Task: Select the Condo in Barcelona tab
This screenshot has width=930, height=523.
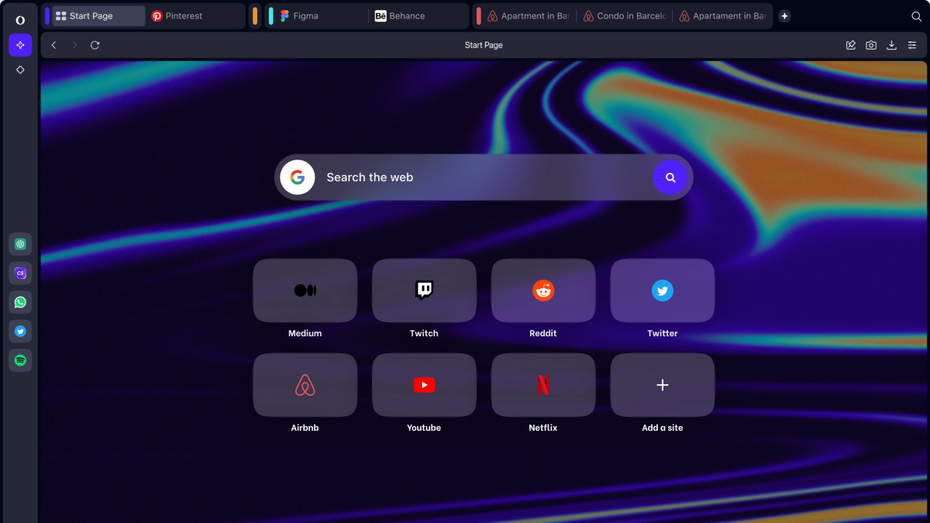Action: click(626, 16)
